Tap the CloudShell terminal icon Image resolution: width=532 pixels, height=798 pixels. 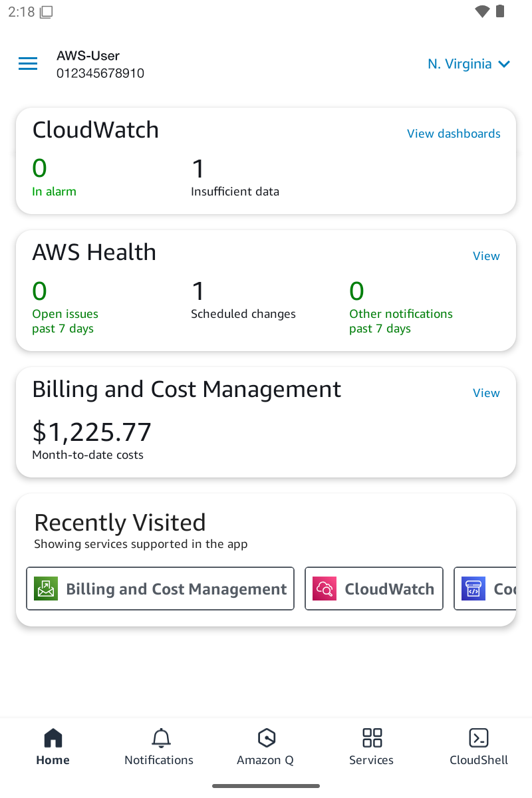click(479, 737)
